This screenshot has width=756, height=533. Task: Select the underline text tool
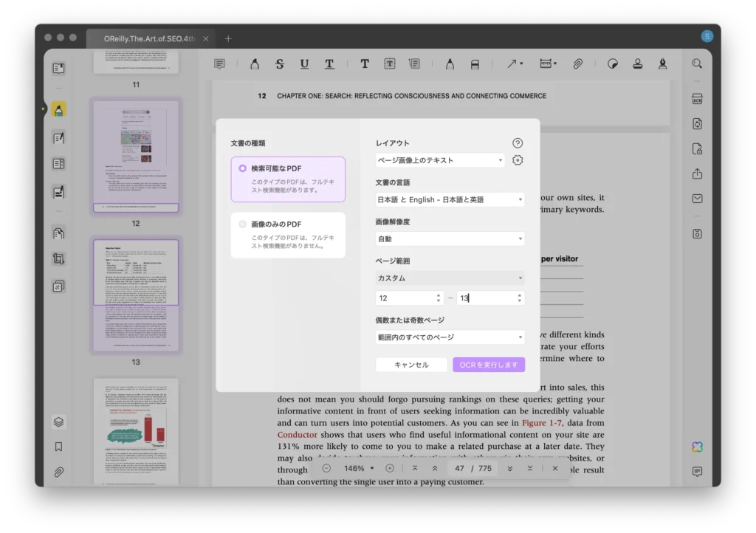click(x=304, y=64)
